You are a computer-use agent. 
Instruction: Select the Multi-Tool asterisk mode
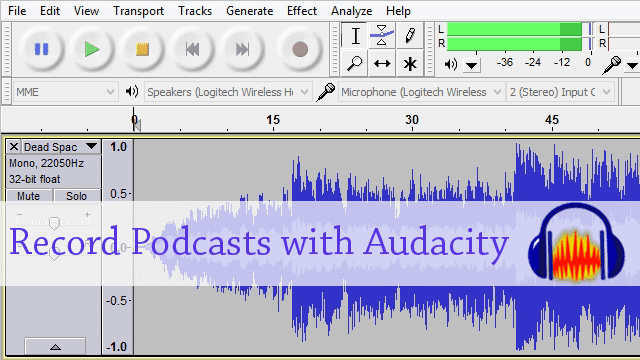coord(409,63)
